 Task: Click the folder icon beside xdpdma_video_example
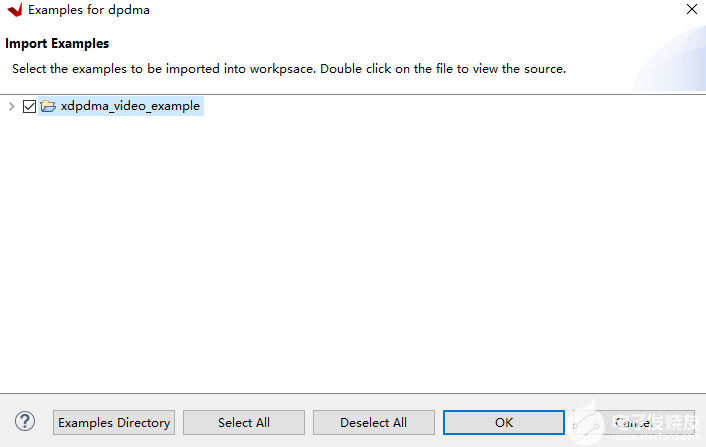pos(48,106)
